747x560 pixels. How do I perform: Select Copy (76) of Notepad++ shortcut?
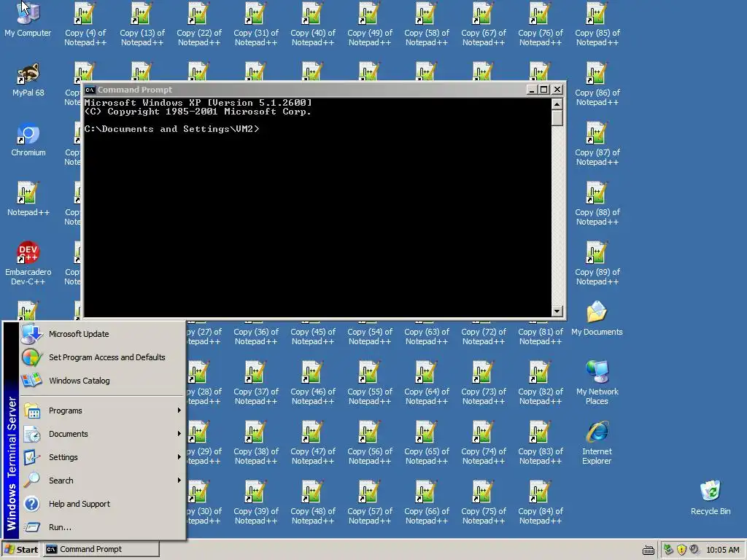click(541, 25)
